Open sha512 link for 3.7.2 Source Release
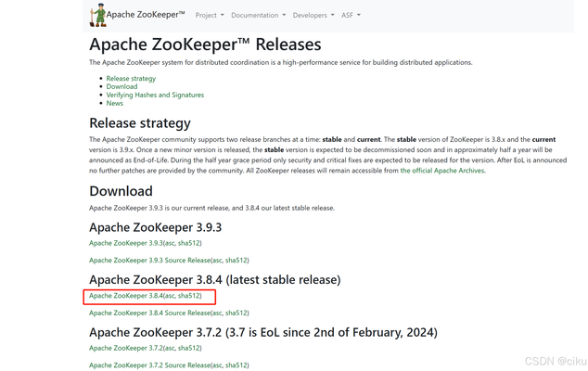The image size is (588, 371). point(236,365)
